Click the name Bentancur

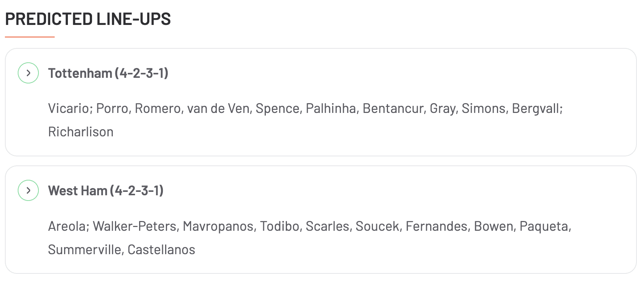[x=393, y=108]
